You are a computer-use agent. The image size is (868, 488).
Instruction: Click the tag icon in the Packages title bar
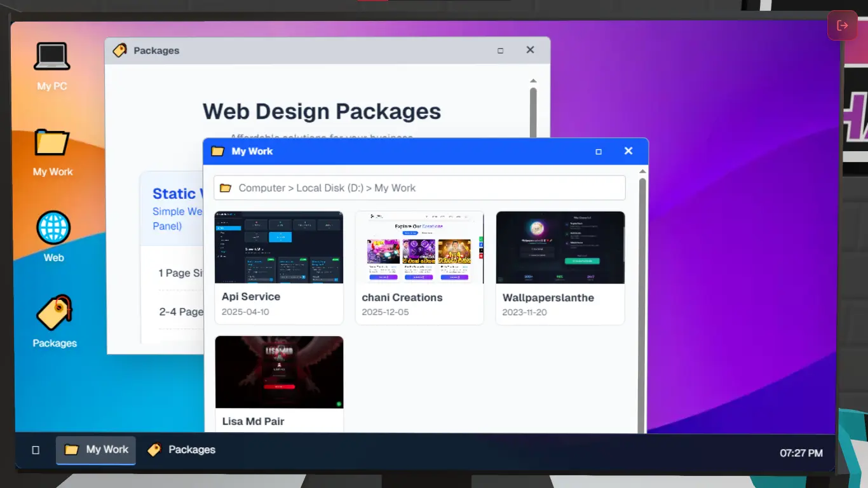pos(119,50)
